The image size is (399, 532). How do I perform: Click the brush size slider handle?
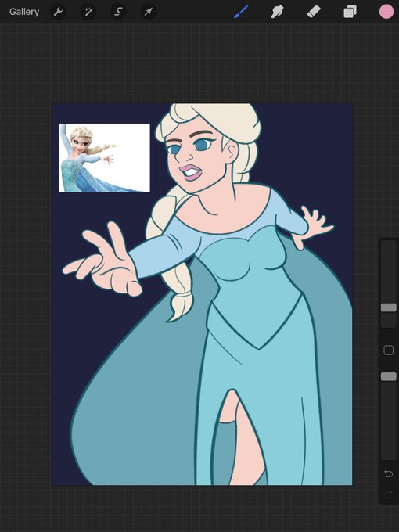(389, 307)
